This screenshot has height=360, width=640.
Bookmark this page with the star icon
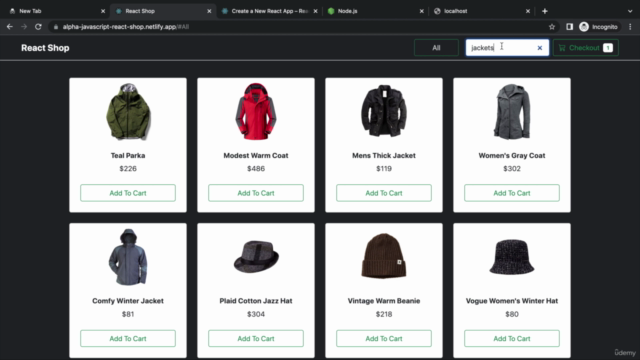click(552, 27)
